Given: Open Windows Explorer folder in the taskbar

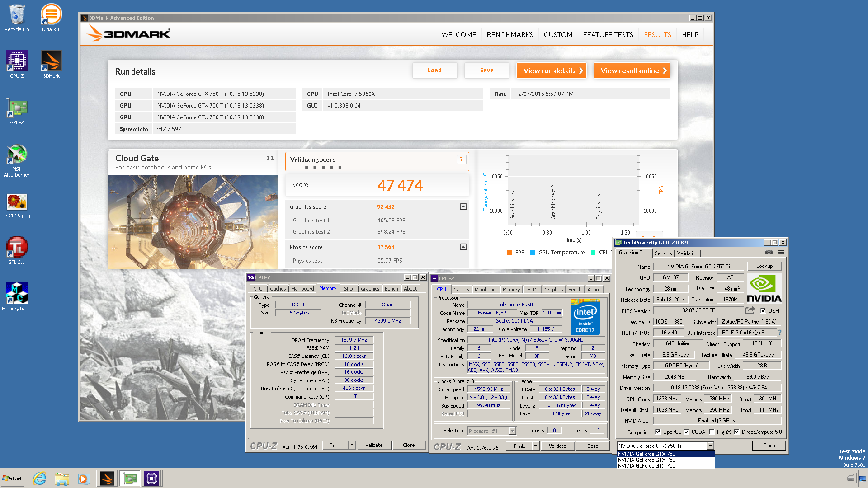Looking at the screenshot, I should click(62, 479).
